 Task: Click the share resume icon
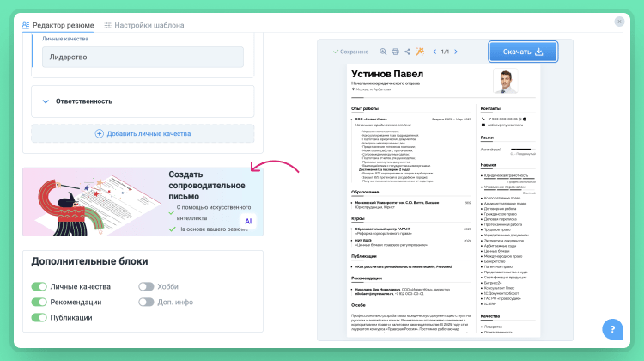407,52
